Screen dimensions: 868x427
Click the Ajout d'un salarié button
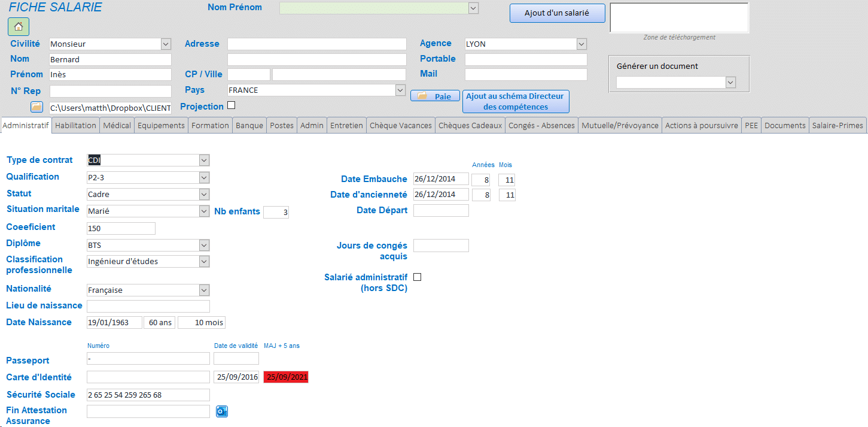tap(558, 13)
